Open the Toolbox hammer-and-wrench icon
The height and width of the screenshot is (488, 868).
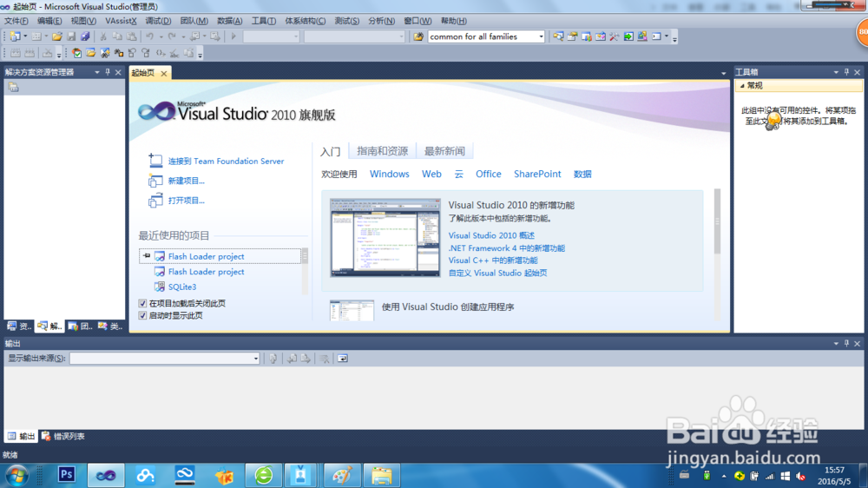coord(615,36)
